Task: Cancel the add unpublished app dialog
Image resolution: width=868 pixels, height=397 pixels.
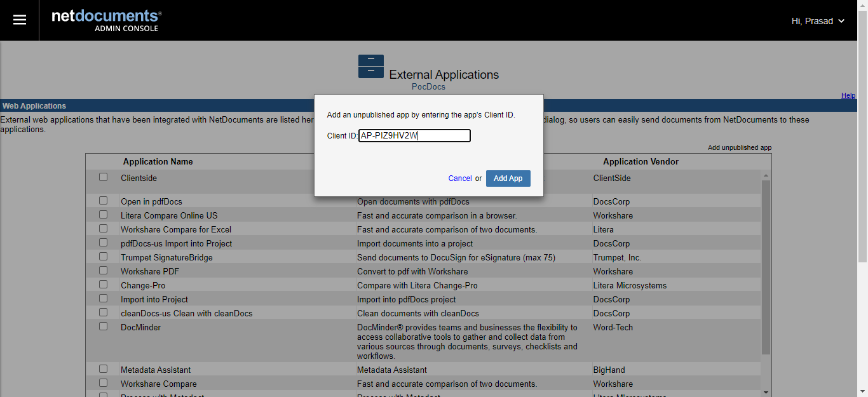Action: pos(460,178)
